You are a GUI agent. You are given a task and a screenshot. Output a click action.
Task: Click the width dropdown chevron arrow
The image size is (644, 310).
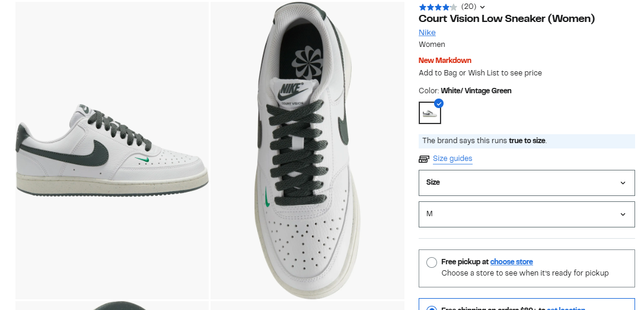[623, 214]
